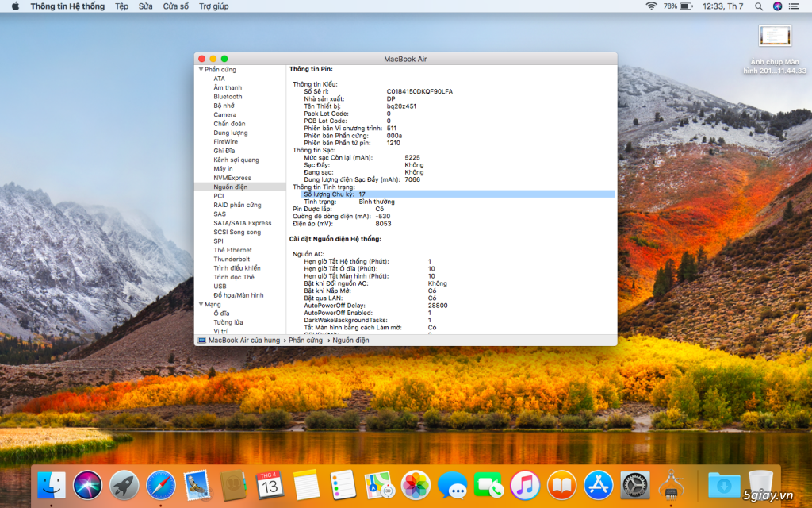Image resolution: width=812 pixels, height=508 pixels.
Task: Open the Reminders list icon in Dock
Action: 343,485
